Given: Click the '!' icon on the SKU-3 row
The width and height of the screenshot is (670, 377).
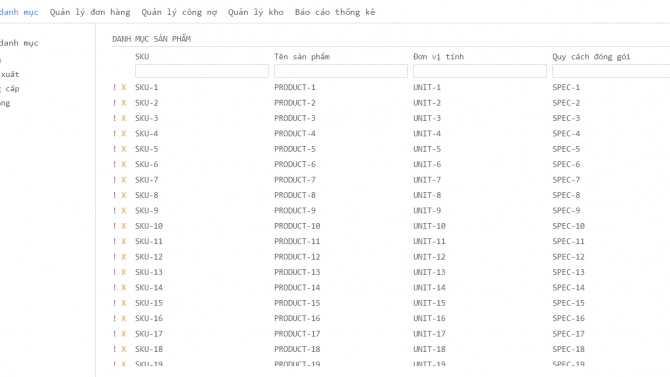Looking at the screenshot, I should click(114, 118).
